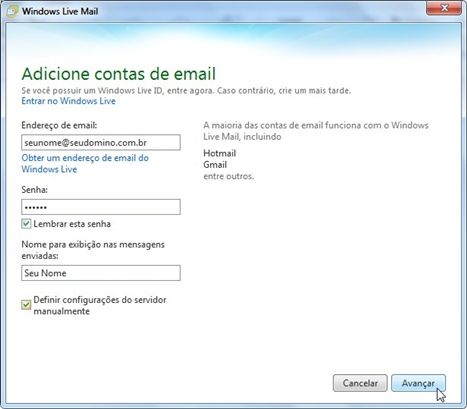Select the Seu Nome display name field
Screen dimensions: 467x409
pyautogui.click(x=101, y=273)
